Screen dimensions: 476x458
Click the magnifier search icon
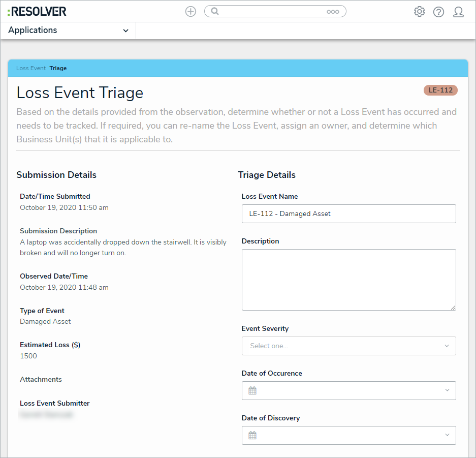214,11
